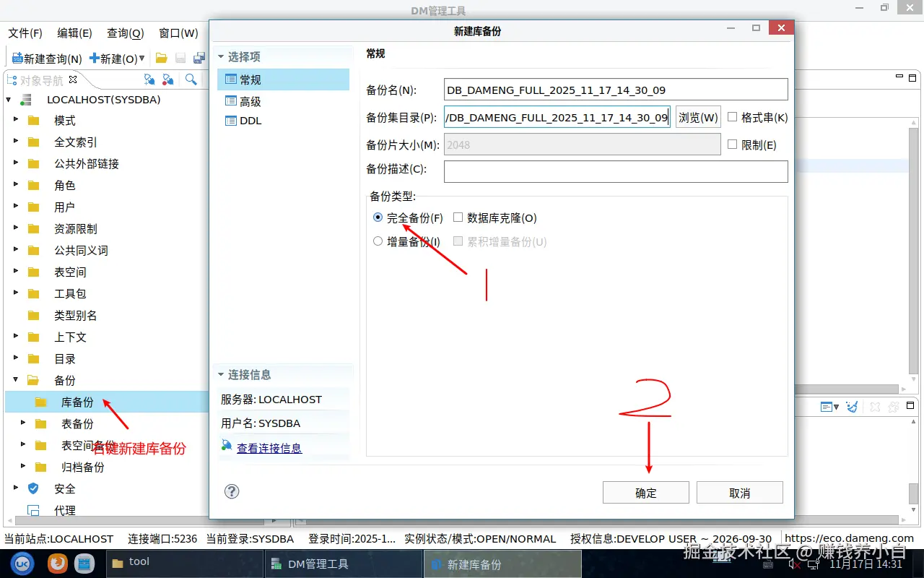Viewport: 924px width, 578px height.
Task: Collapse the 连接信息 section
Action: click(x=221, y=374)
